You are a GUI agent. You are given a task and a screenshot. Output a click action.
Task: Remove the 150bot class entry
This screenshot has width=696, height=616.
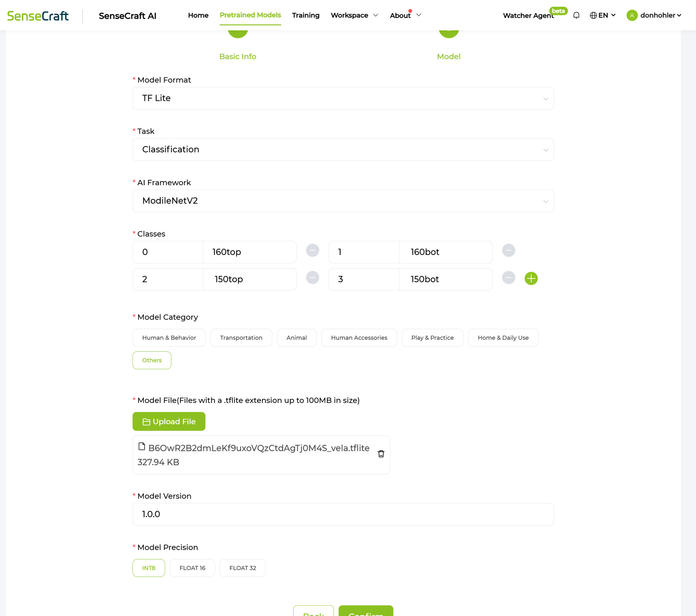[508, 278]
